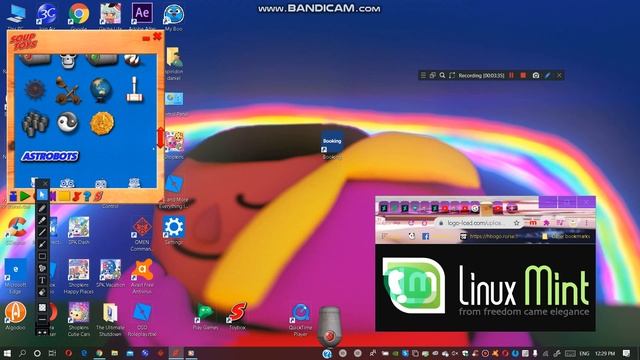Open the notification center icon
640x360 pixels.
tap(627, 353)
